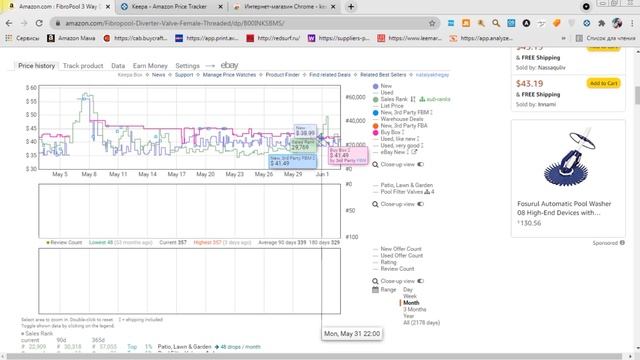Switch to the Keepa - Amazon Price Tracker tab

point(169,7)
